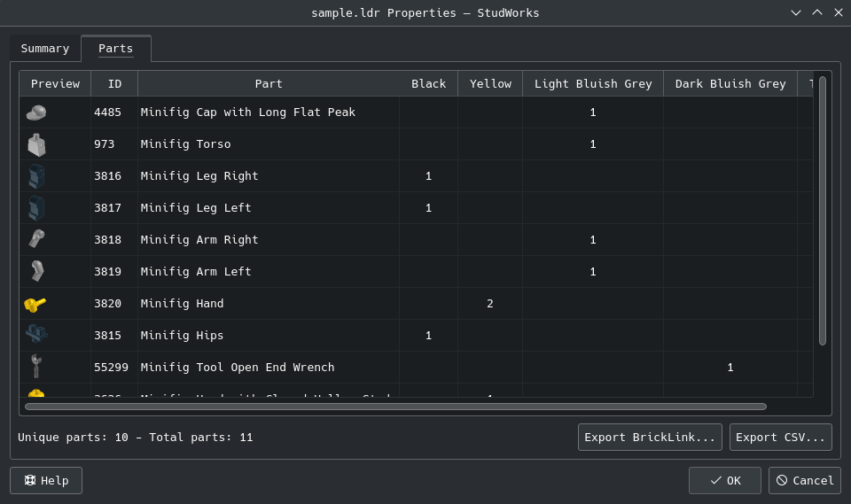Minimize the window with title bar down chevron
Screen dimensions: 851x504
(x=796, y=12)
